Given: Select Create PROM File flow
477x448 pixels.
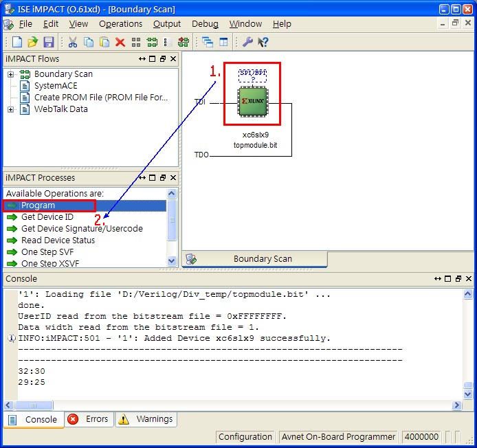Looking at the screenshot, I should pos(101,98).
